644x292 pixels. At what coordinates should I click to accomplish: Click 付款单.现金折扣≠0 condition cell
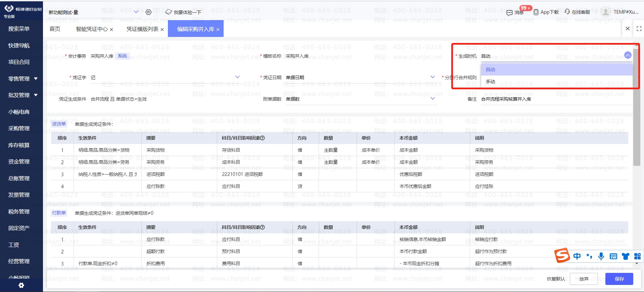(x=108, y=263)
